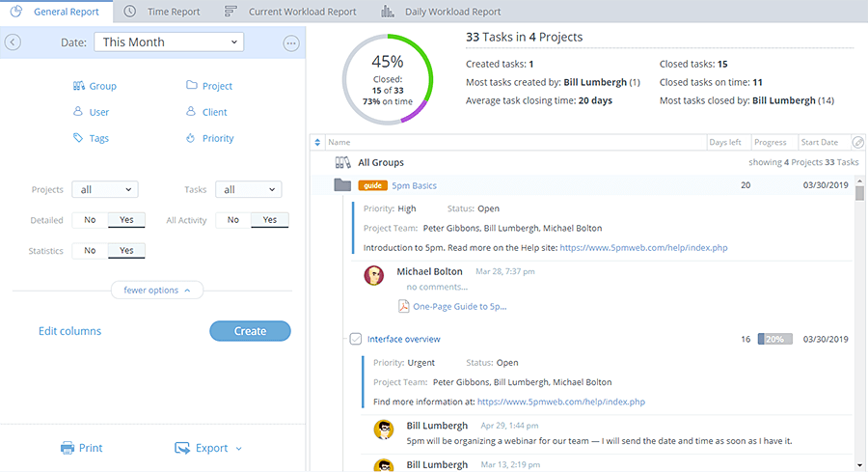Click the column settings icon in table header
Viewport: 868px width, 472px height.
(857, 143)
